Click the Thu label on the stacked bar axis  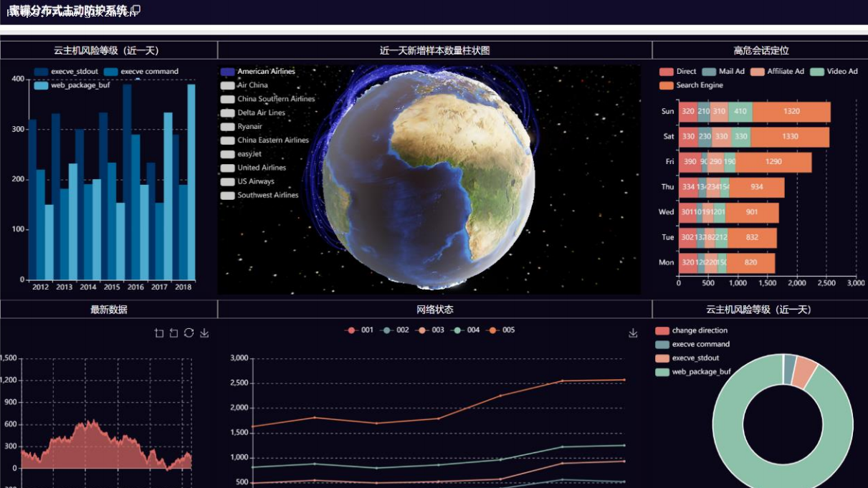667,187
